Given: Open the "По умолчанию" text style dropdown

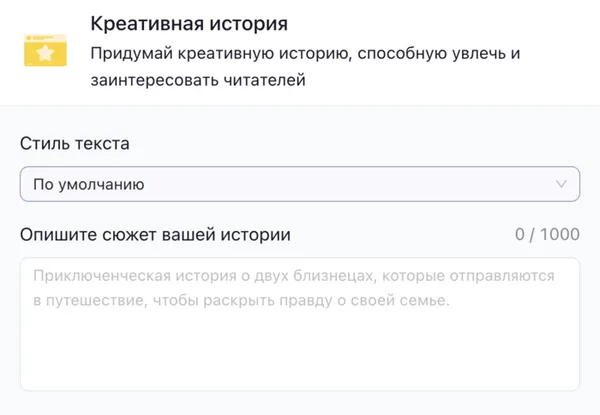Looking at the screenshot, I should [x=299, y=184].
